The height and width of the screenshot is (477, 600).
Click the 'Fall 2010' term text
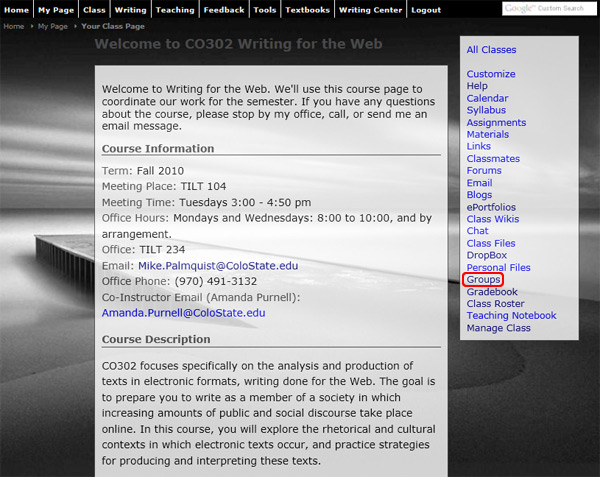pyautogui.click(x=161, y=171)
